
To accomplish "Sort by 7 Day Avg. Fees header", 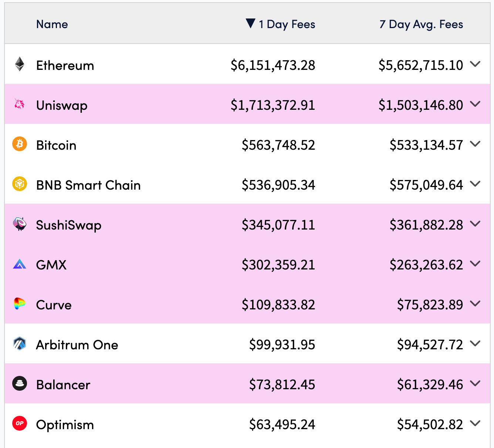I will coord(421,24).
